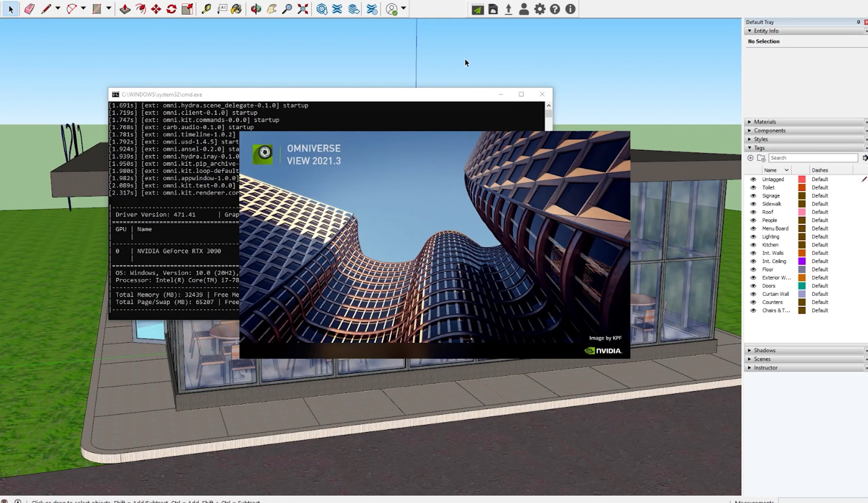
Task: Click the Omniverse info icon
Action: [x=570, y=9]
